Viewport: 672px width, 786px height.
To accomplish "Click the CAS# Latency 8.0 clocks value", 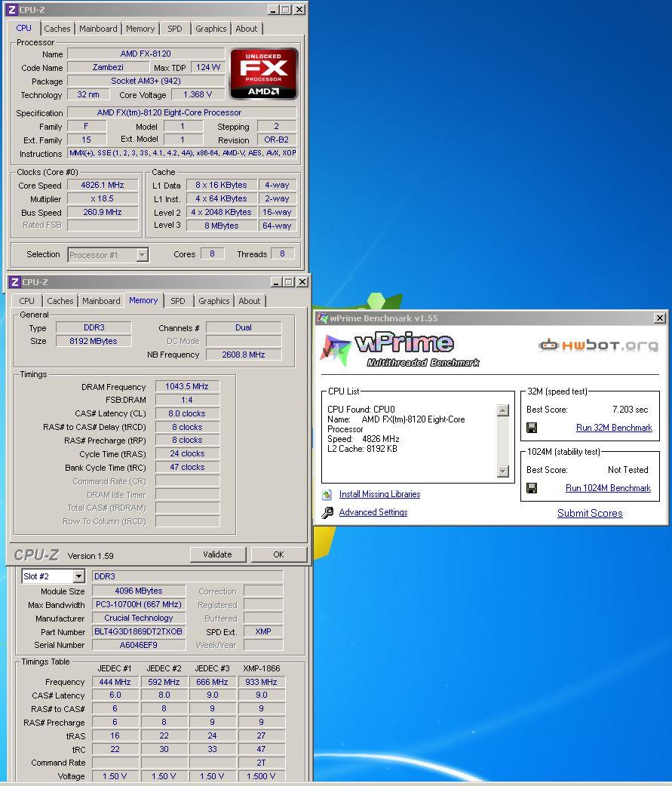I will click(x=187, y=413).
